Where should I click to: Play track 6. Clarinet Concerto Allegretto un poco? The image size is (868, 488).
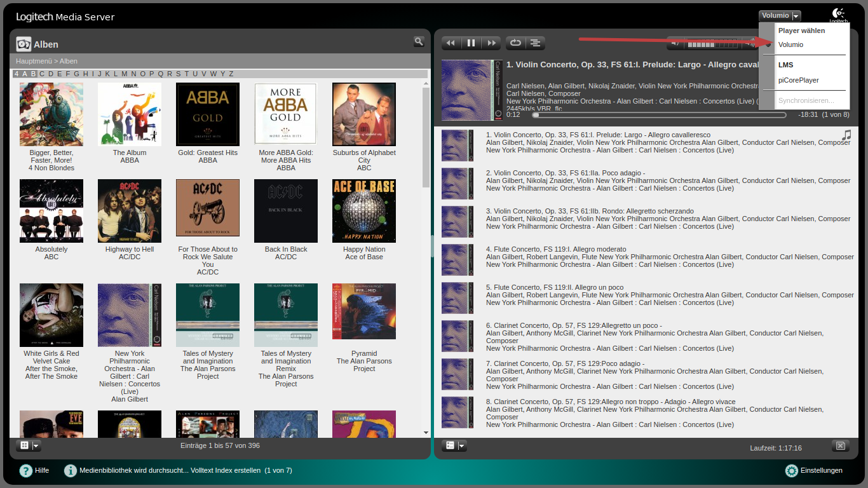click(574, 325)
